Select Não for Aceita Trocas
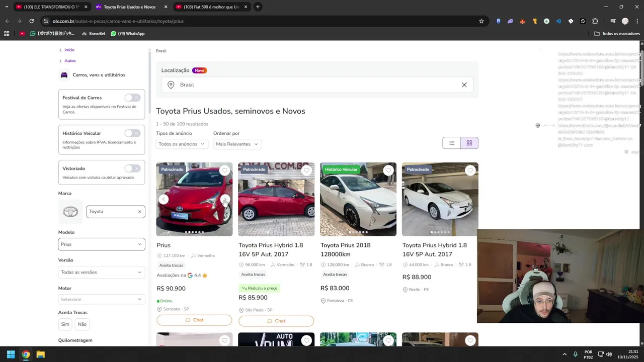Image resolution: width=644 pixels, height=362 pixels. coord(82,324)
